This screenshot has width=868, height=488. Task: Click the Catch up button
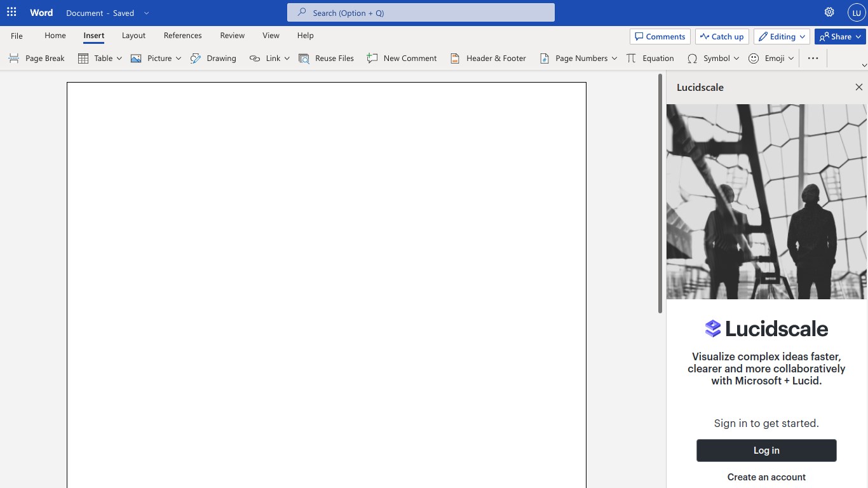pyautogui.click(x=722, y=37)
